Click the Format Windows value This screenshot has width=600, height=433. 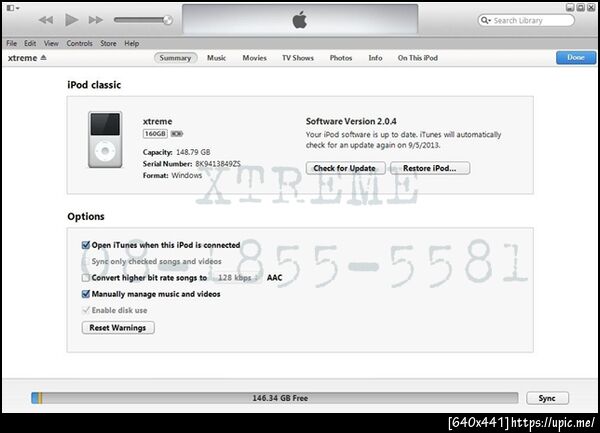[187, 175]
